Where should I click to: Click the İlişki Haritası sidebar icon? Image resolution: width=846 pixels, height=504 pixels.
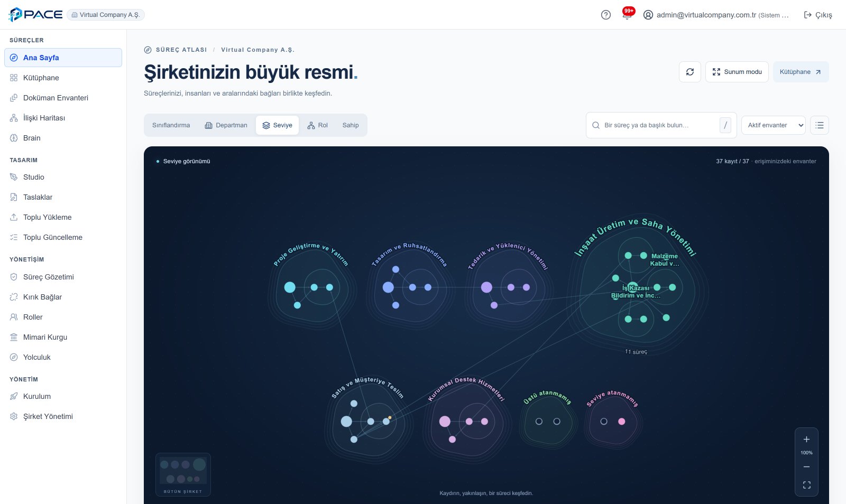(x=14, y=118)
